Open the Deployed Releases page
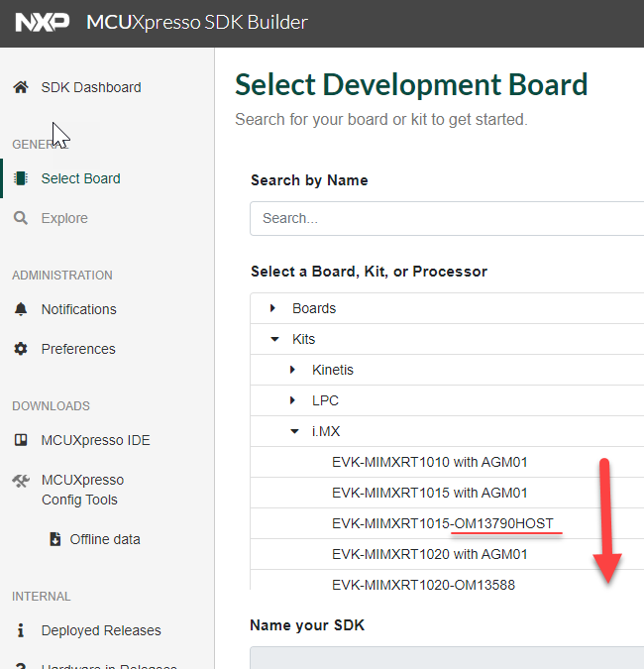 click(x=100, y=630)
